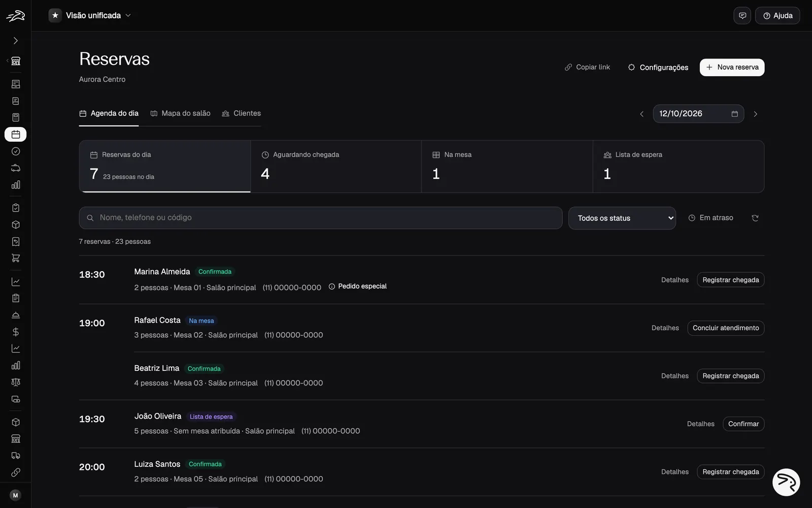Open the reservations calendar sidebar icon
Screen dimensions: 812x508
(x=16, y=135)
